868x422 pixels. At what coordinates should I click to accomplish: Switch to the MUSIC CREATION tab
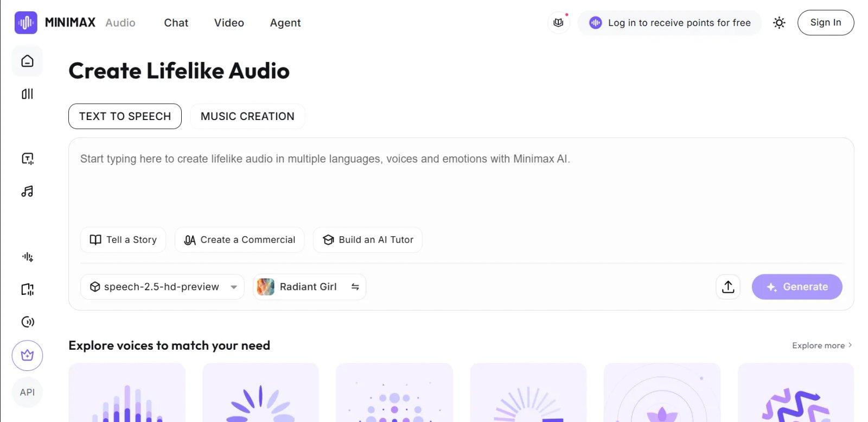[x=247, y=116]
